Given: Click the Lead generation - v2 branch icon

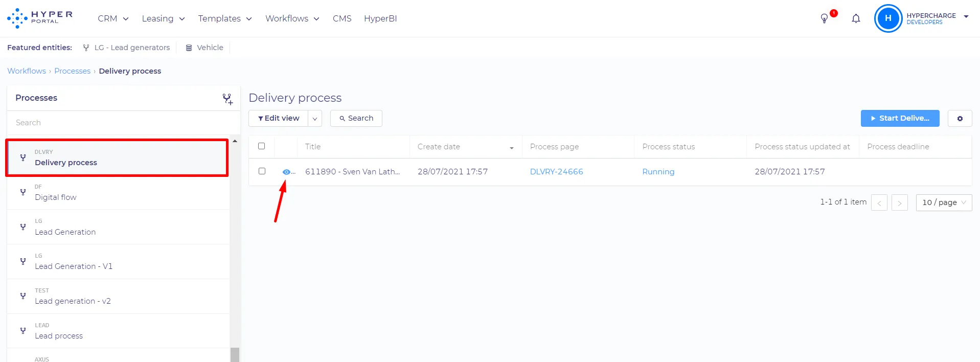Looking at the screenshot, I should point(23,296).
